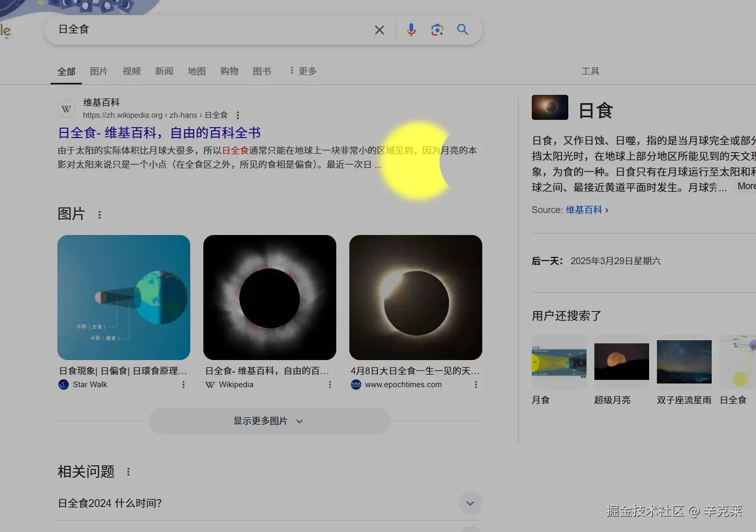This screenshot has width=756, height=532.
Task: Click the voice search microphone icon
Action: [x=411, y=30]
